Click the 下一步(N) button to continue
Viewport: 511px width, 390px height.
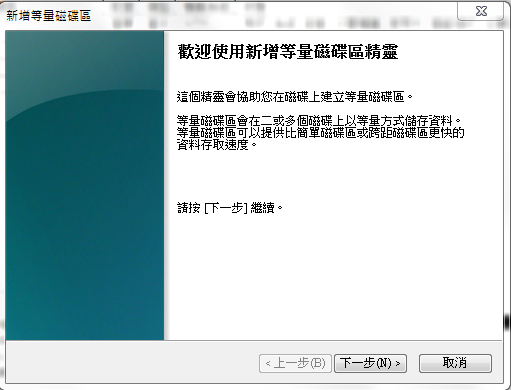click(x=370, y=363)
